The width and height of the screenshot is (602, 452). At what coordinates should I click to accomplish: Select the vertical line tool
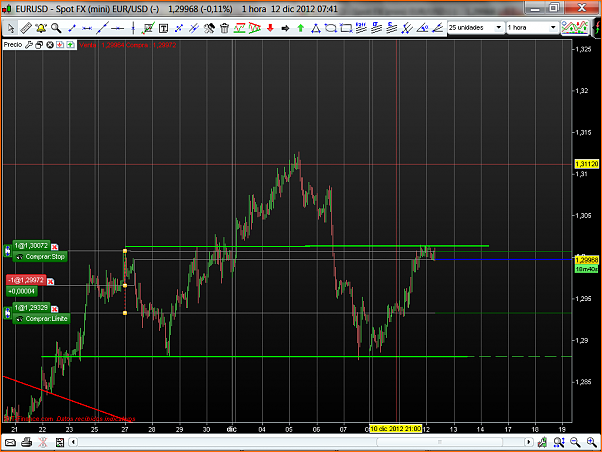click(133, 28)
